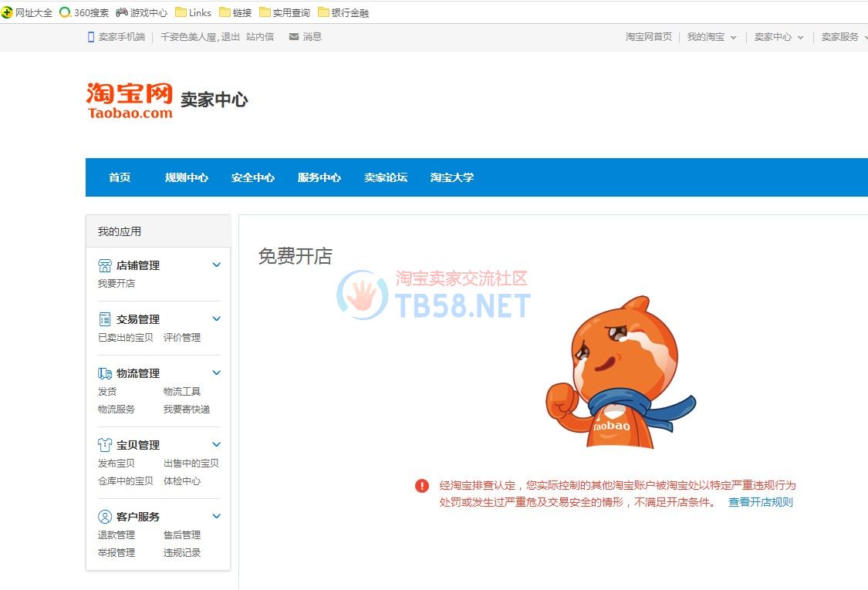Open 已卖出的宝贝 in sidebar
The height and width of the screenshot is (590, 868).
click(x=126, y=338)
